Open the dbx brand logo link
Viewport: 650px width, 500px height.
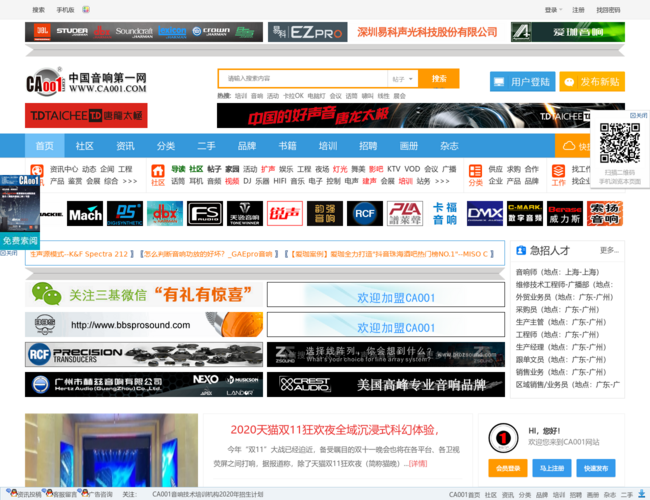[x=164, y=213]
